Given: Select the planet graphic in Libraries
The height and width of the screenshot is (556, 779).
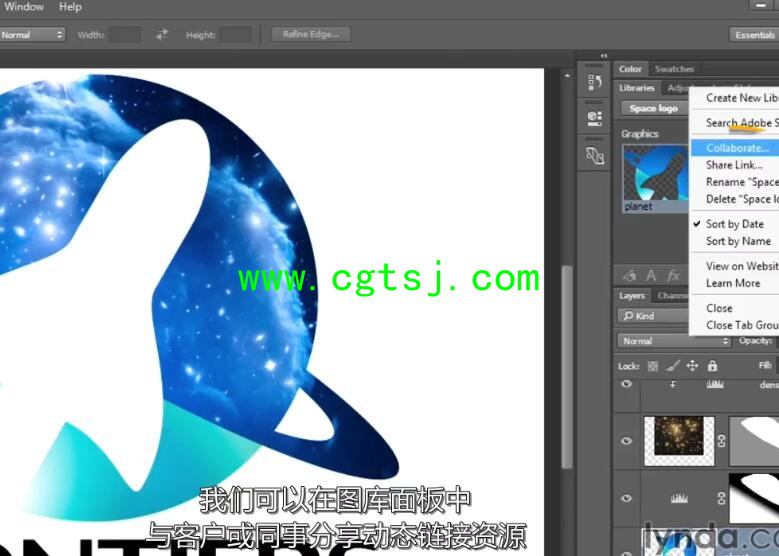Looking at the screenshot, I should pyautogui.click(x=656, y=178).
